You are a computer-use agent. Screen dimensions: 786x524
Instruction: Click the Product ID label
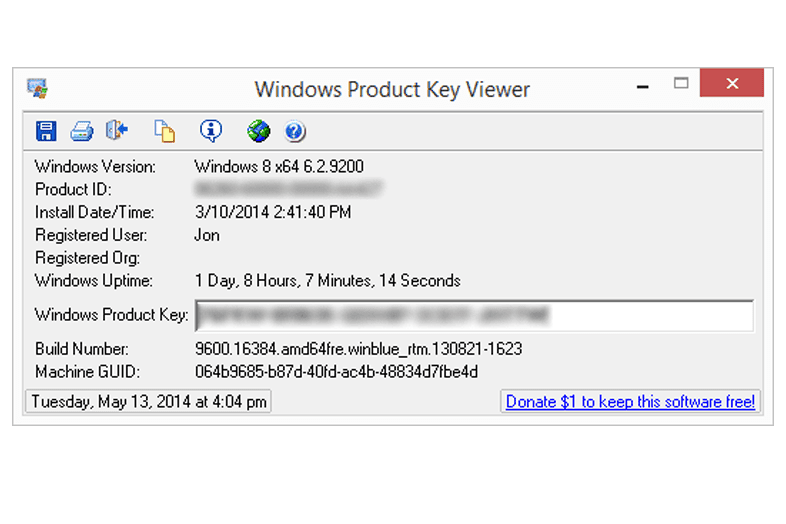pyautogui.click(x=73, y=190)
